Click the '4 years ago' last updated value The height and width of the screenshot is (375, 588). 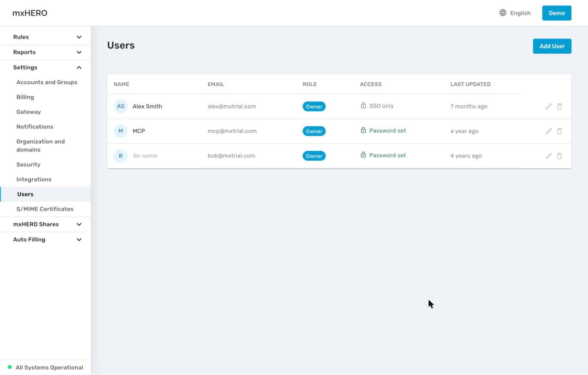(x=466, y=156)
